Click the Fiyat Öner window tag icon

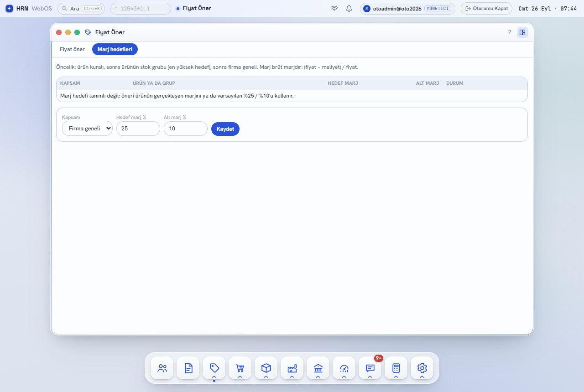point(88,32)
